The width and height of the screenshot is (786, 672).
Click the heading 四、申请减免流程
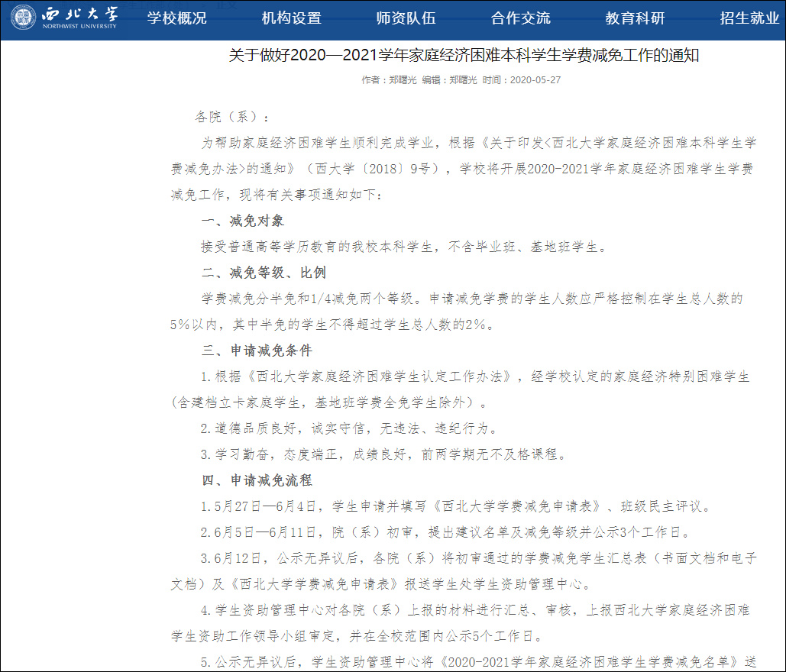click(x=257, y=480)
